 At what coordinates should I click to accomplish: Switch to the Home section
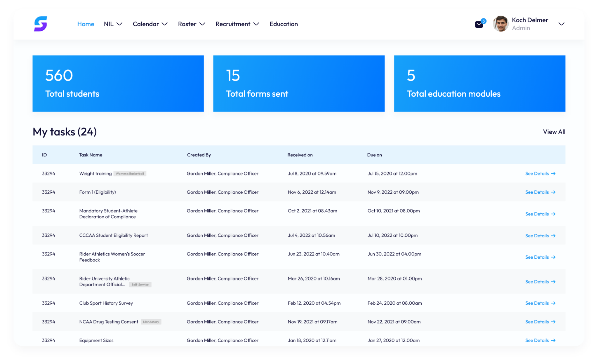point(86,24)
